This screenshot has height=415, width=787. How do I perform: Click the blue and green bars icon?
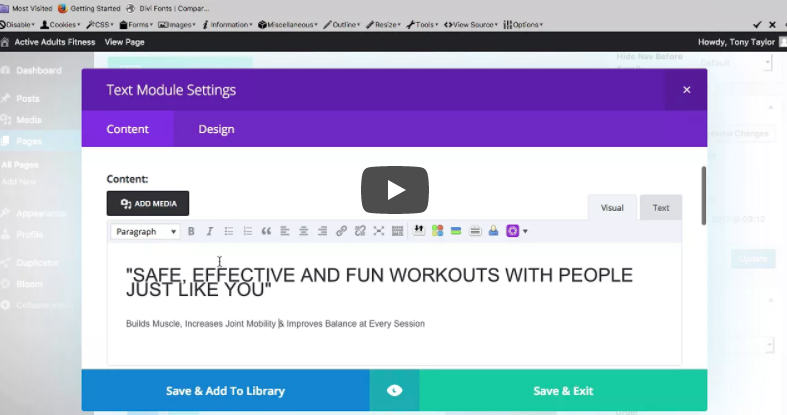(456, 231)
